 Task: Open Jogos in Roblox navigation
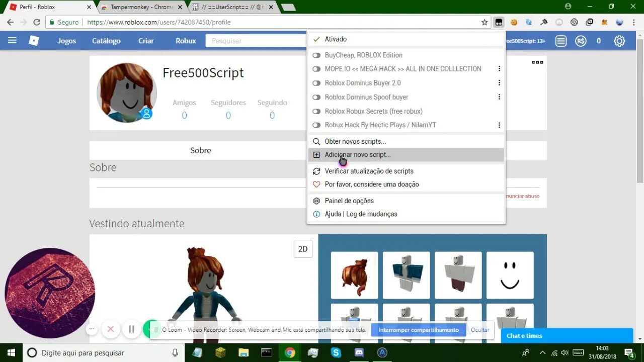pyautogui.click(x=66, y=41)
